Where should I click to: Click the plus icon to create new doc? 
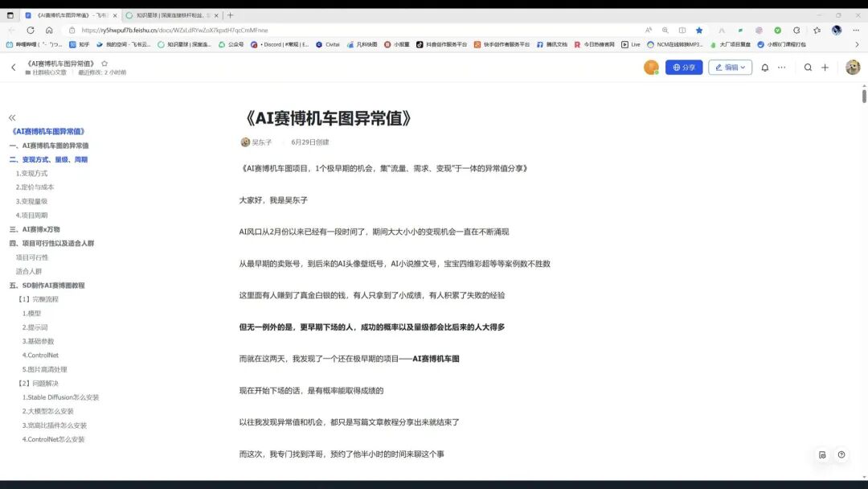coord(825,68)
